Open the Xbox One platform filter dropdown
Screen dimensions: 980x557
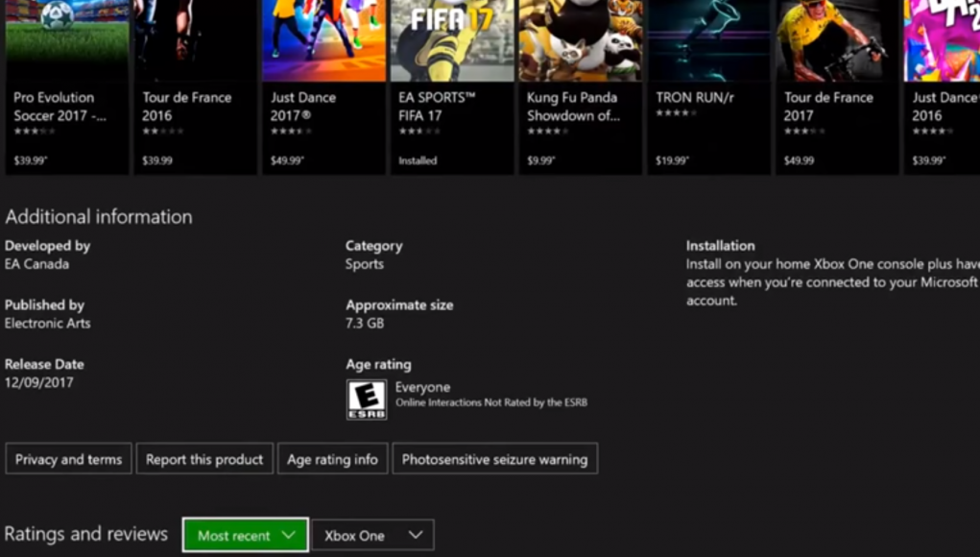point(372,535)
